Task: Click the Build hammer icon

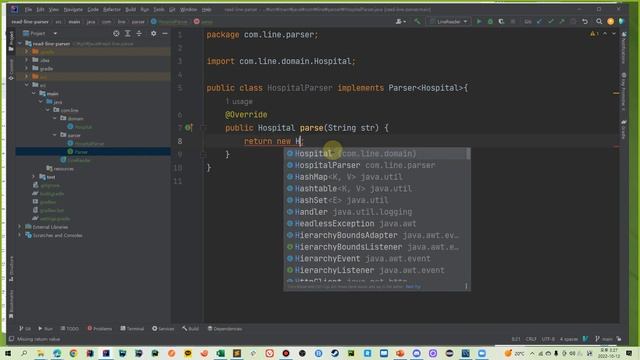Action: click(417, 21)
